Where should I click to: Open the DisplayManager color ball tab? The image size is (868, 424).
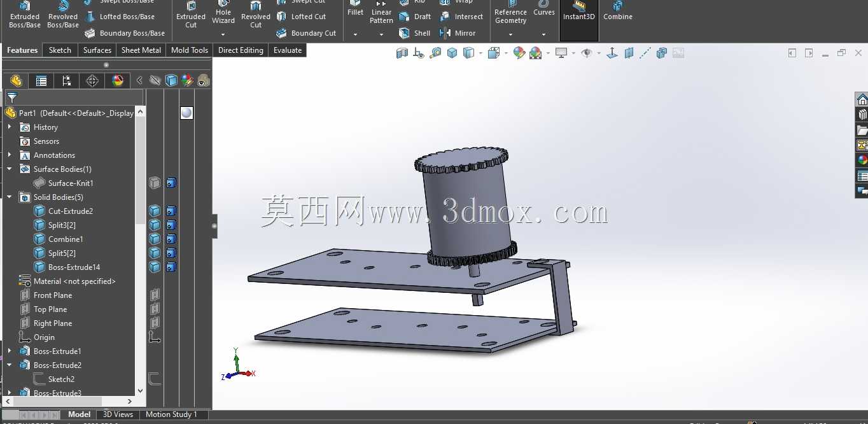118,81
